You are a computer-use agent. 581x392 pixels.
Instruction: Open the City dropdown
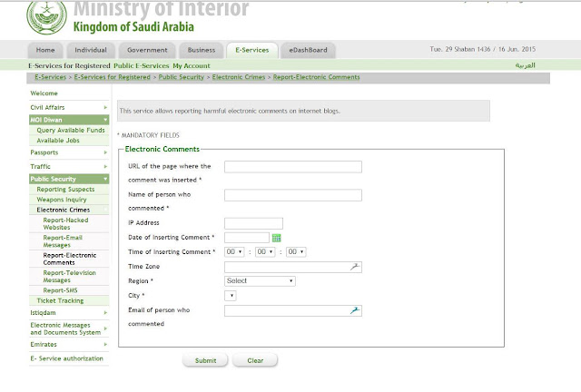tap(231, 296)
